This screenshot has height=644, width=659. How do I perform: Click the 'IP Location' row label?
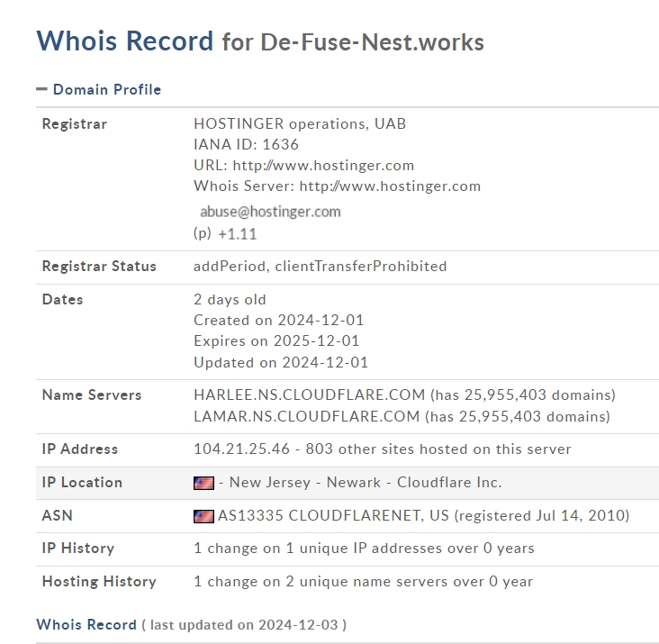(x=83, y=482)
